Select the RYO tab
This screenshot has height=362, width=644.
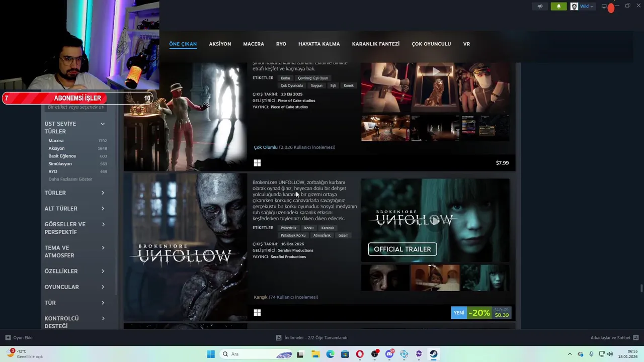coord(281,44)
